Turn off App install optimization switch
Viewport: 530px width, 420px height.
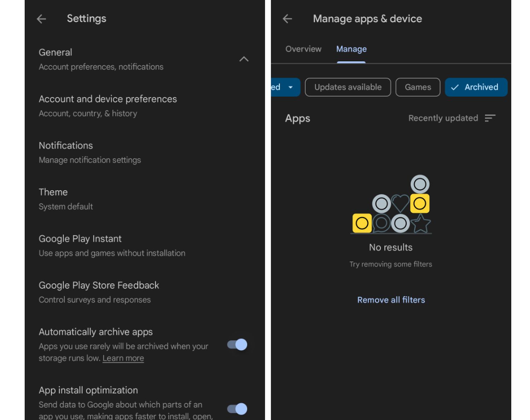coord(237,409)
